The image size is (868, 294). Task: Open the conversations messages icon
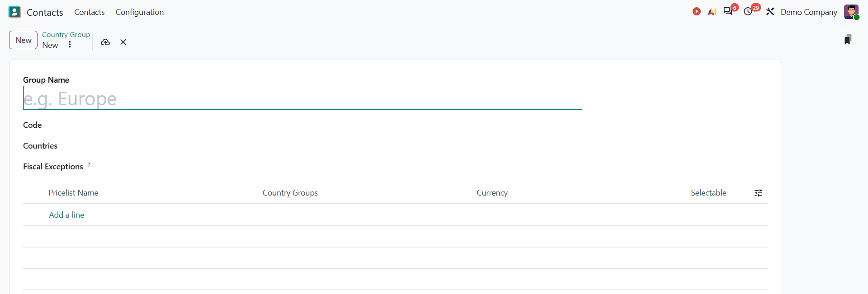[728, 12]
